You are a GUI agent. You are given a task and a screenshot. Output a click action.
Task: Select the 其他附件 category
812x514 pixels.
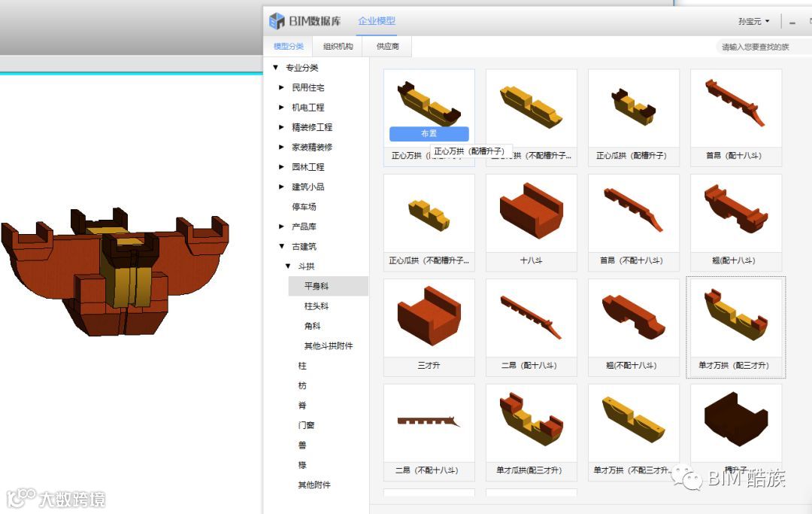click(x=314, y=485)
